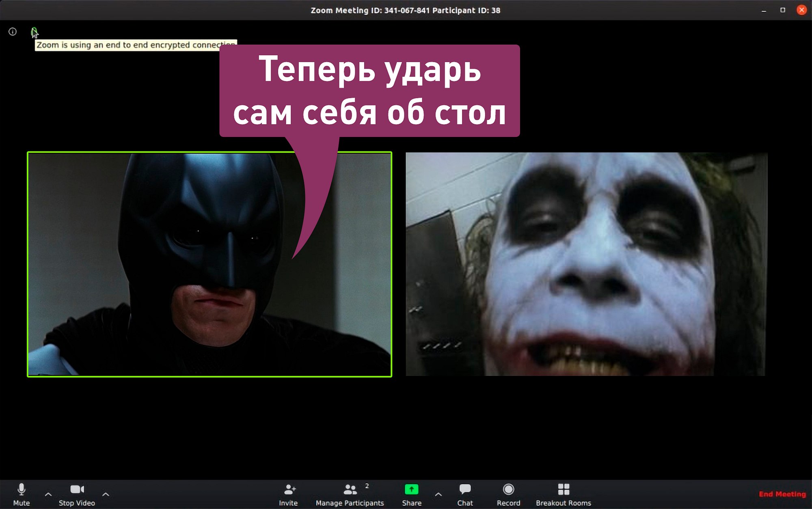Click the Zoom Meeting ID title text
This screenshot has width=812, height=509.
(406, 11)
